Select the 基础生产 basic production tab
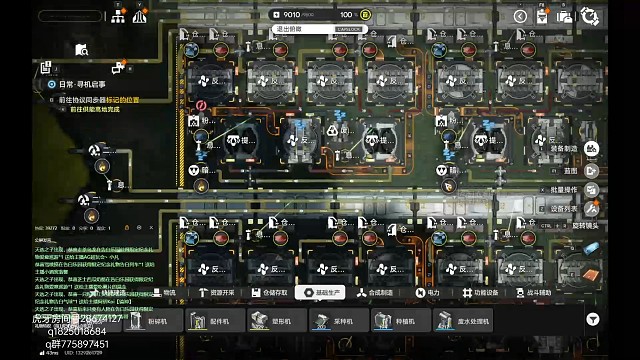This screenshot has height=360, width=640. [x=320, y=293]
